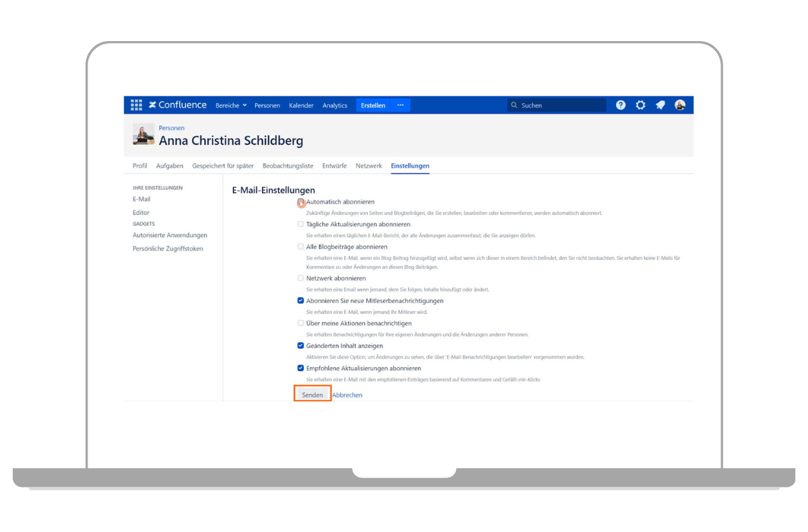The height and width of the screenshot is (532, 808).
Task: Expand the Bereiche dropdown
Action: (231, 106)
